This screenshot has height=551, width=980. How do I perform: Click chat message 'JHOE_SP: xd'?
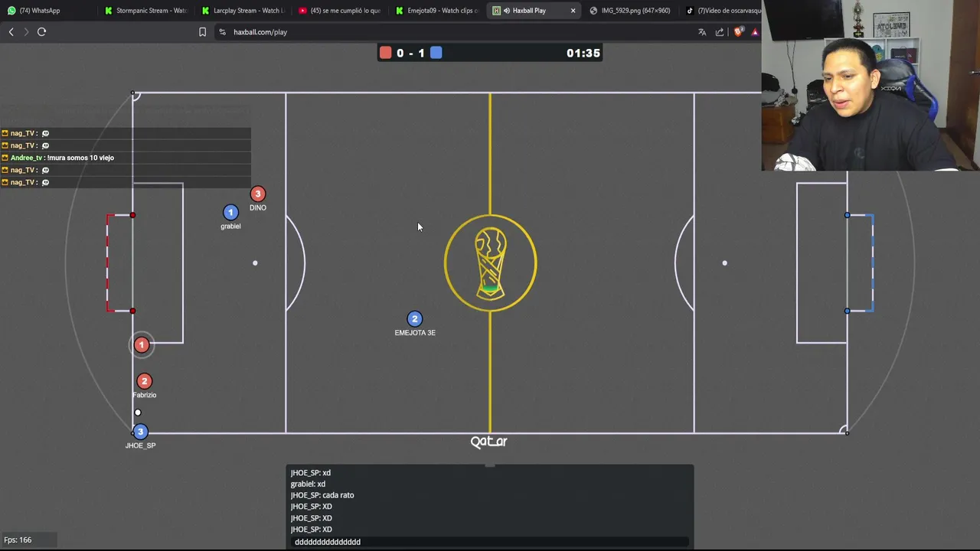(311, 473)
